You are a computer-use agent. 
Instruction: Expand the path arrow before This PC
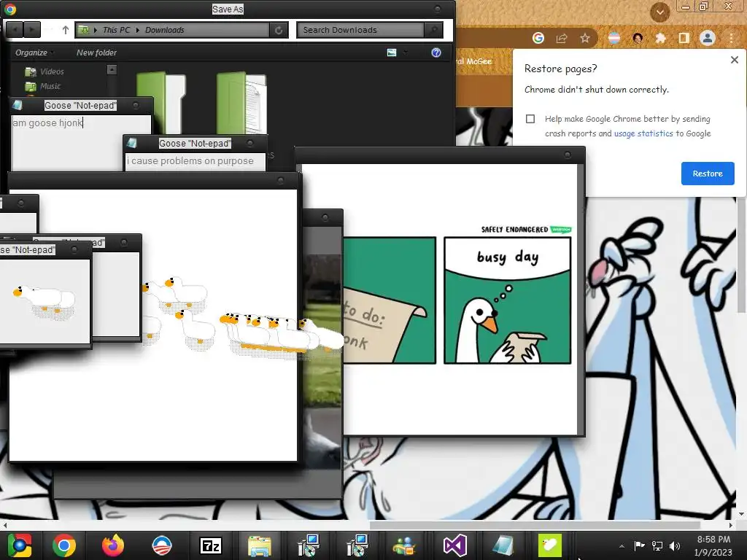pyautogui.click(x=96, y=30)
